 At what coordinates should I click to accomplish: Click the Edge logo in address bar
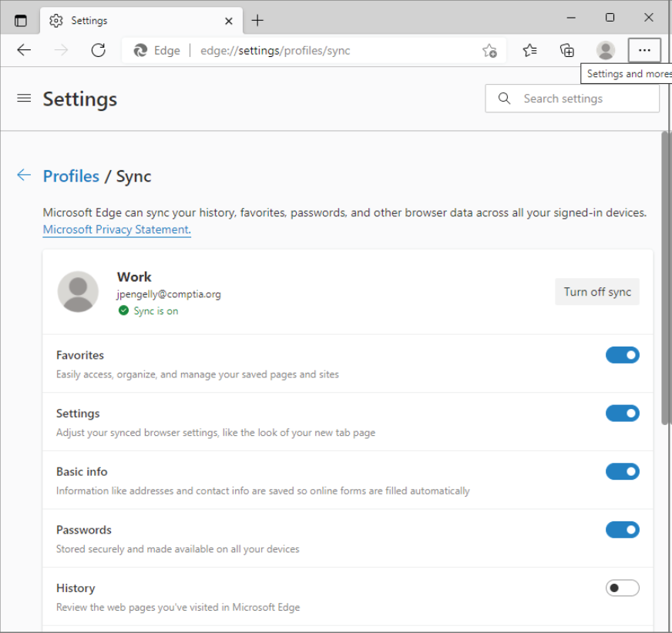pos(140,51)
